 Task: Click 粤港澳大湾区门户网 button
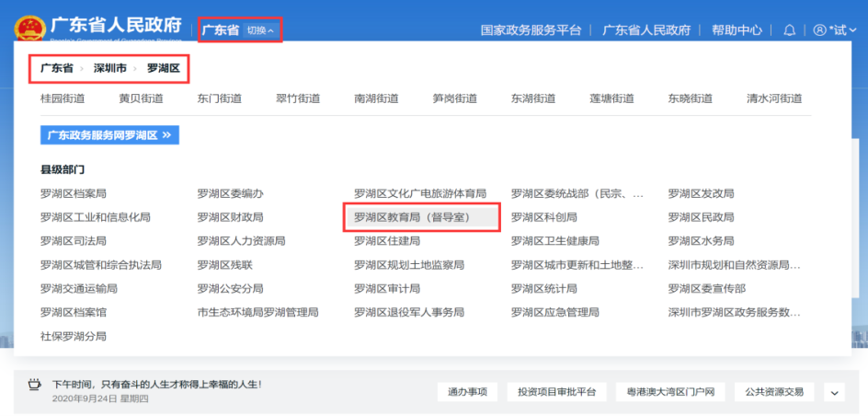click(x=670, y=392)
